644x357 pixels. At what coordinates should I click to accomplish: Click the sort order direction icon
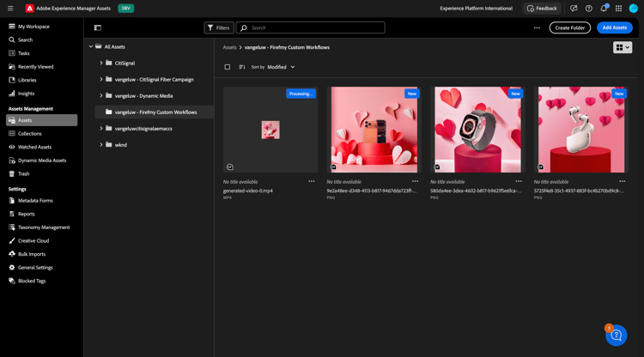[242, 67]
